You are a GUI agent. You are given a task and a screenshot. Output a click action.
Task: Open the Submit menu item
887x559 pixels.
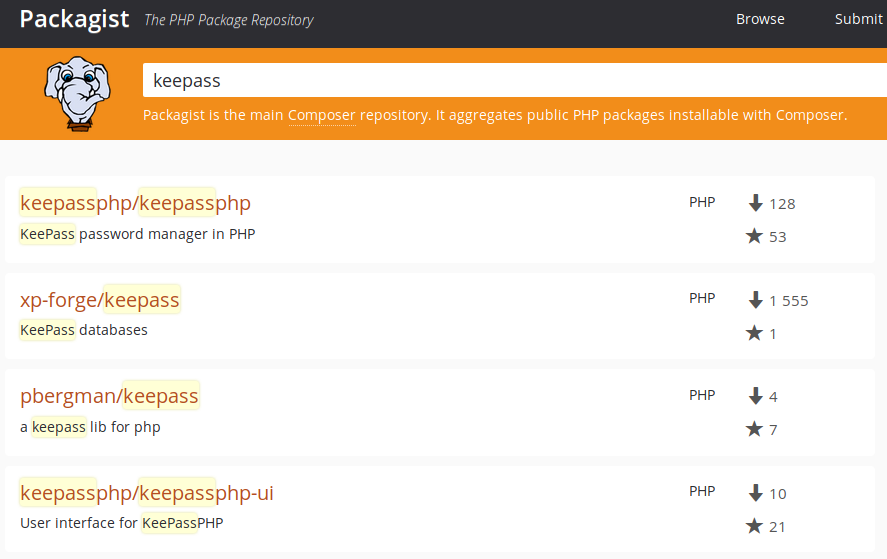tap(858, 19)
